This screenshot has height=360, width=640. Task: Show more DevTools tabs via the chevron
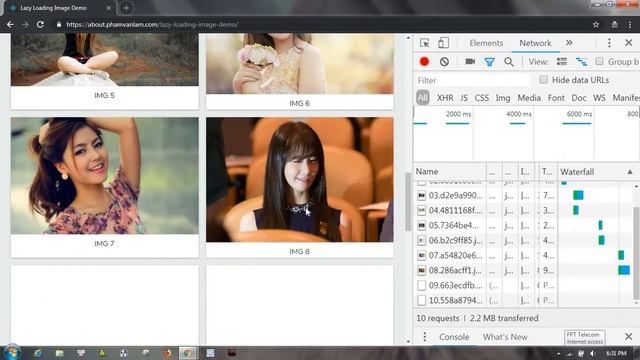569,43
